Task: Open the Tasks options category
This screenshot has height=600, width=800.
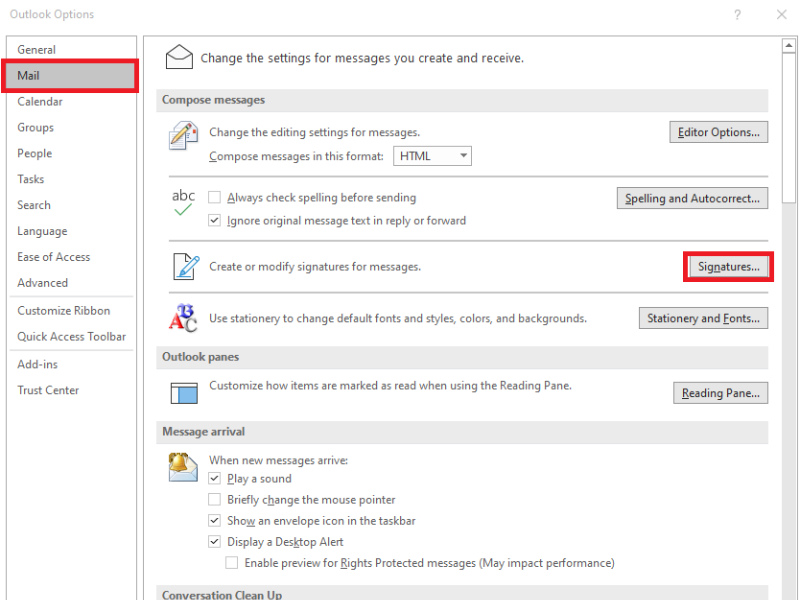Action: point(71,179)
